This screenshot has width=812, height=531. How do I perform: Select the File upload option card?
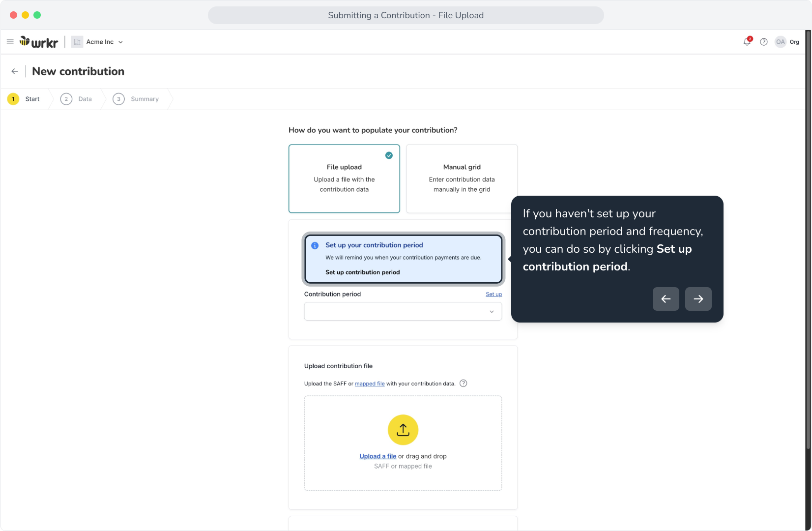pos(344,178)
